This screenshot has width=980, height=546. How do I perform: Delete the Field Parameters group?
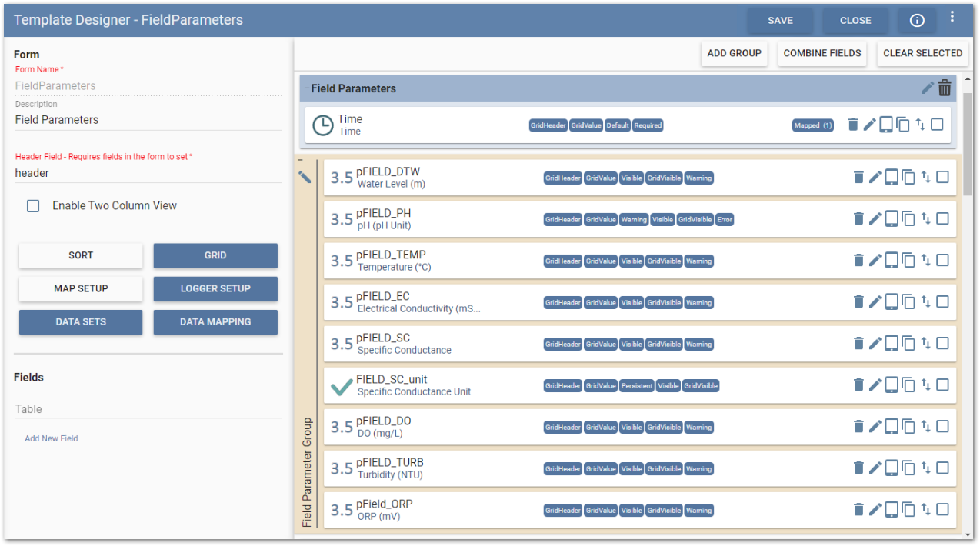click(x=945, y=88)
